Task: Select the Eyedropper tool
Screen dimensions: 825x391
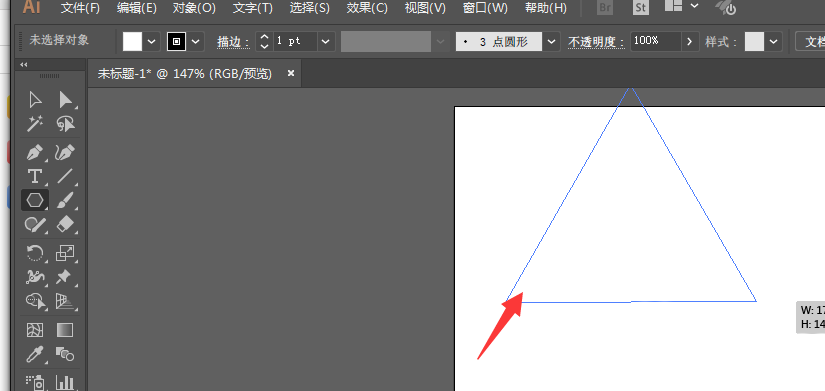Action: click(35, 354)
